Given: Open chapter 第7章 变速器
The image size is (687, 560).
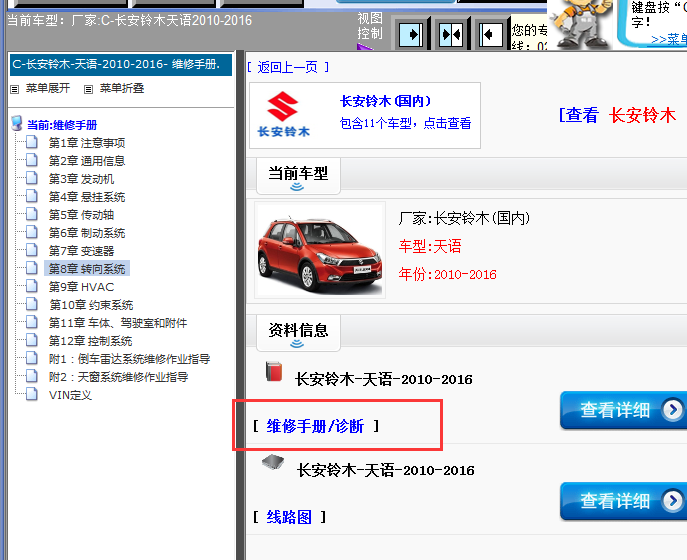Looking at the screenshot, I should [81, 251].
